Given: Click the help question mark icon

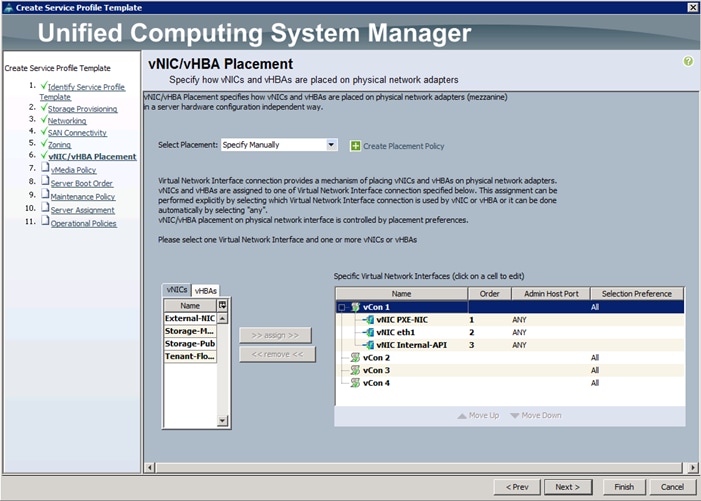Looking at the screenshot, I should [x=688, y=61].
